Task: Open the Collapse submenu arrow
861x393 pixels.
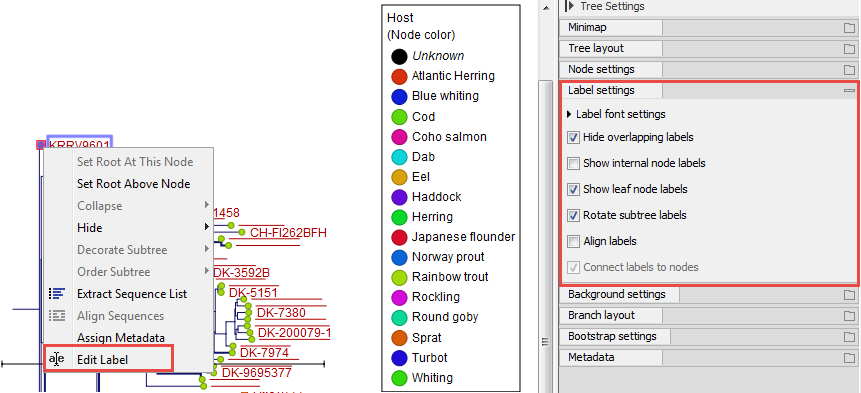Action: [x=207, y=205]
